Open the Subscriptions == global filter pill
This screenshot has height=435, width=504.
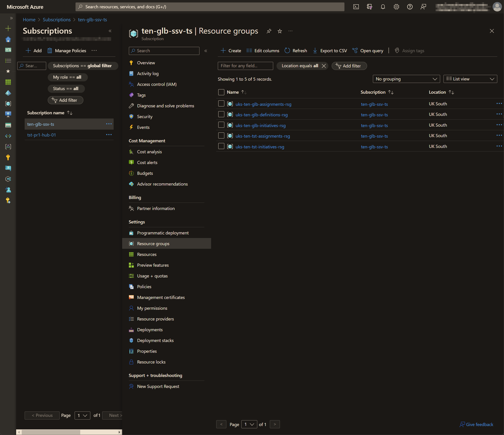tap(83, 66)
